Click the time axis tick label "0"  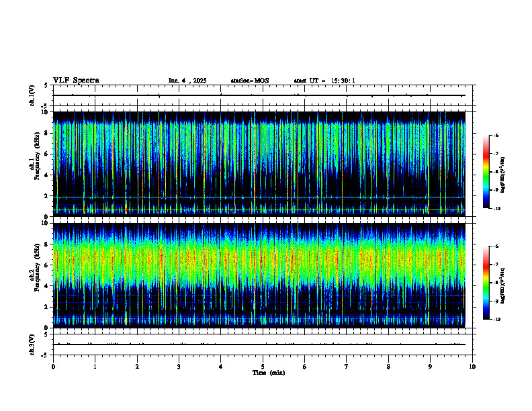click(53, 367)
